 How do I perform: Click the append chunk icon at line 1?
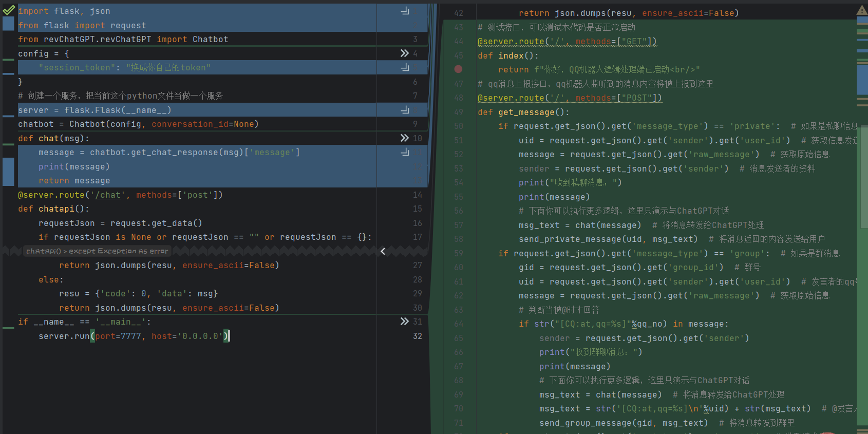pyautogui.click(x=405, y=11)
